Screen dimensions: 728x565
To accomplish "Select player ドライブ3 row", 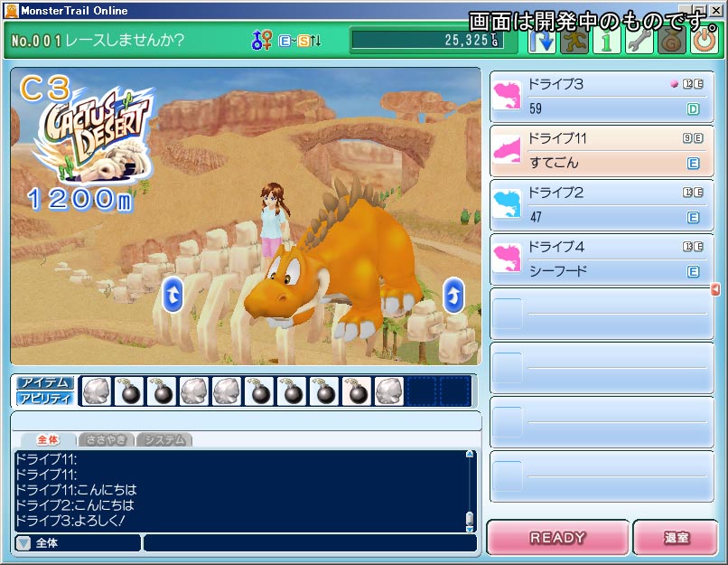I will pyautogui.click(x=602, y=97).
